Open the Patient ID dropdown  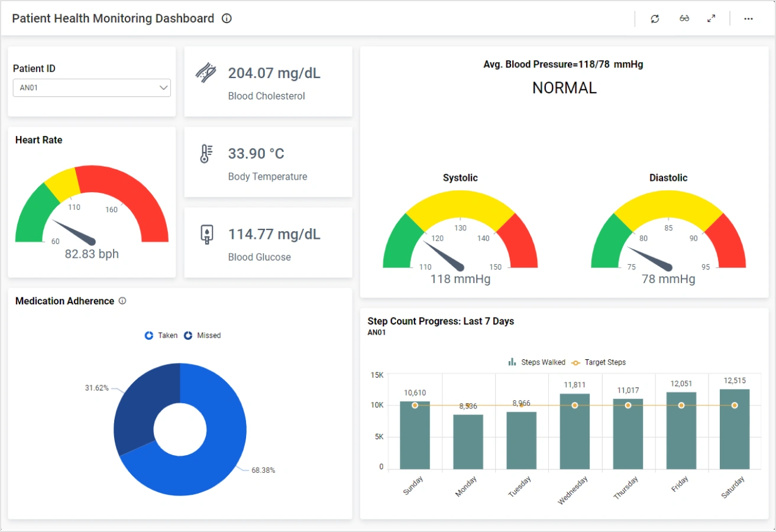[92, 88]
